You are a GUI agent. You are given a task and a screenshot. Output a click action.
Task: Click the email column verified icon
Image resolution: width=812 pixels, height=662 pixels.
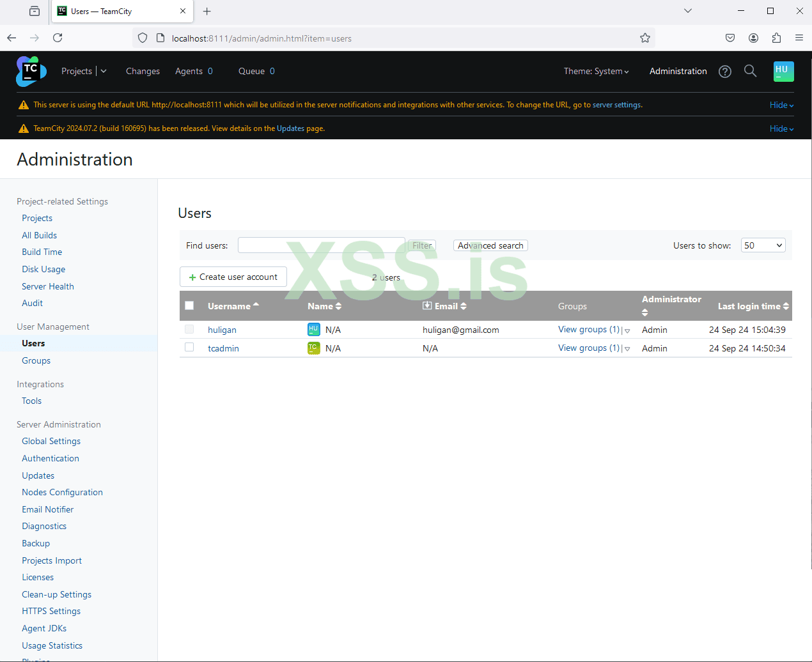pyautogui.click(x=427, y=306)
